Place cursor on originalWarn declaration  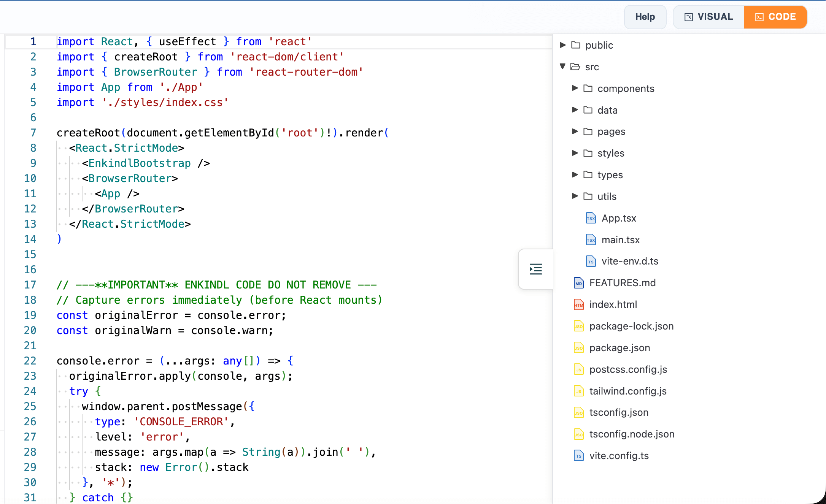(x=165, y=330)
